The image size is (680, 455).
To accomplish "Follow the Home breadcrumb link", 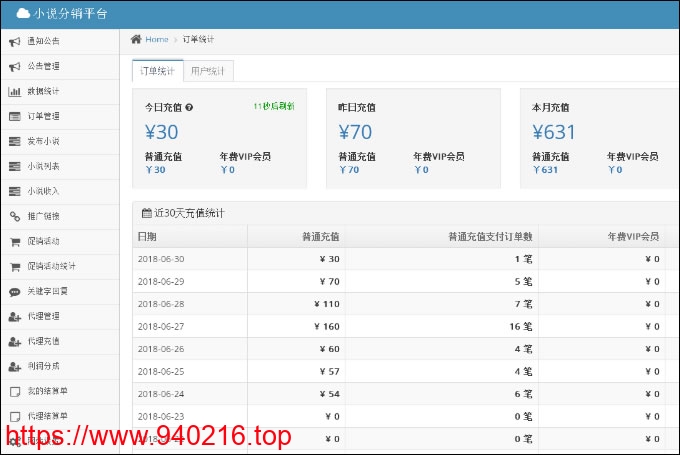I will tap(157, 39).
